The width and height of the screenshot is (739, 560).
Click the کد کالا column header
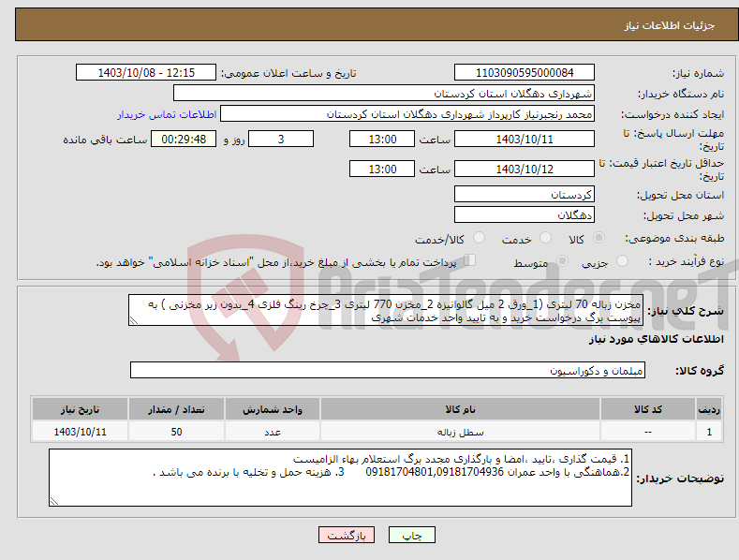(648, 409)
